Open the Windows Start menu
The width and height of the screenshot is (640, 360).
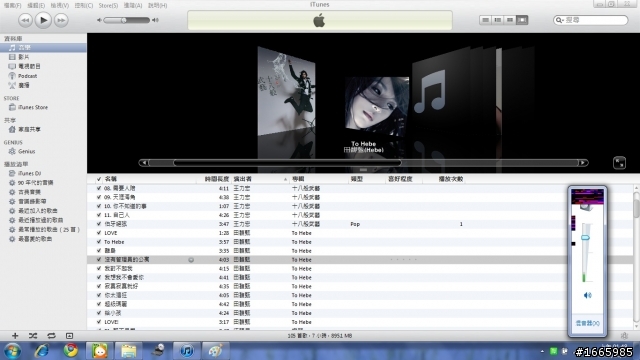click(12, 351)
